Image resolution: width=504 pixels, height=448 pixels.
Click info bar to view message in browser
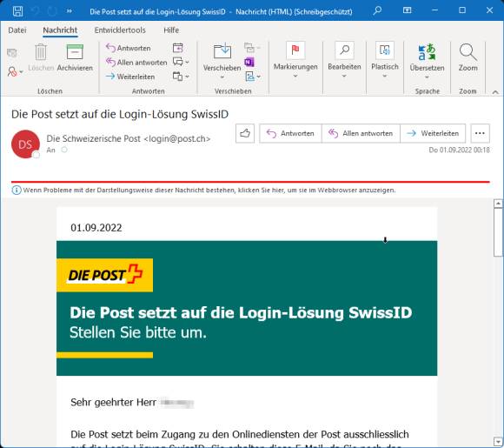[209, 190]
